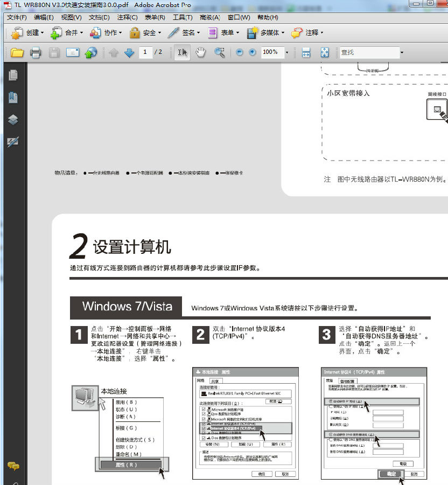Image resolution: width=448 pixels, height=485 pixels.
Task: Click the '物品清单:' text
Action: (x=66, y=173)
